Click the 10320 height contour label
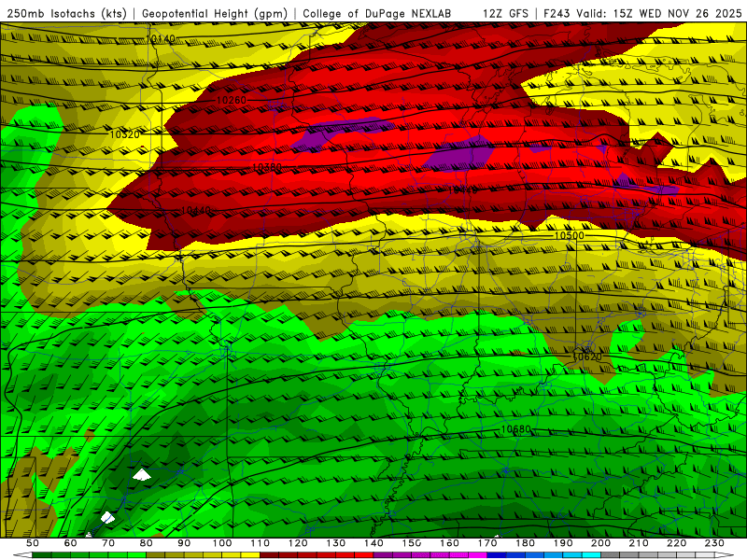Viewport: 747px width, 560px height. [125, 134]
